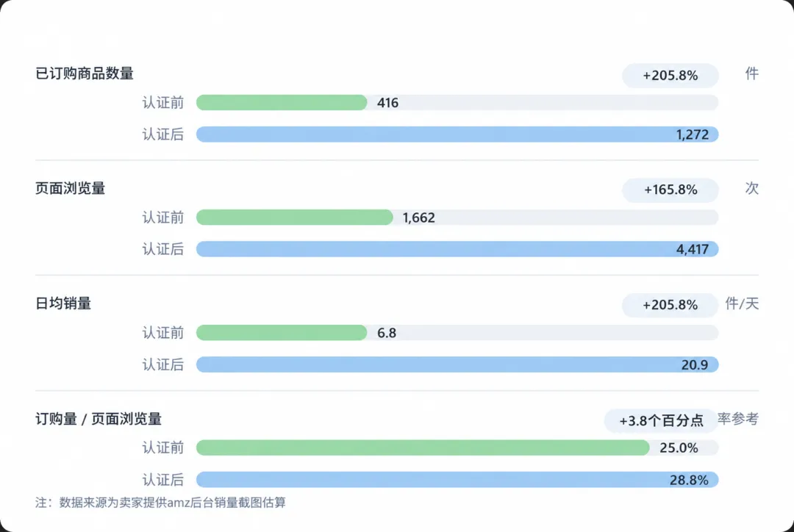Select the green 1,662 page views bar
This screenshot has height=532, width=794.
(x=295, y=218)
